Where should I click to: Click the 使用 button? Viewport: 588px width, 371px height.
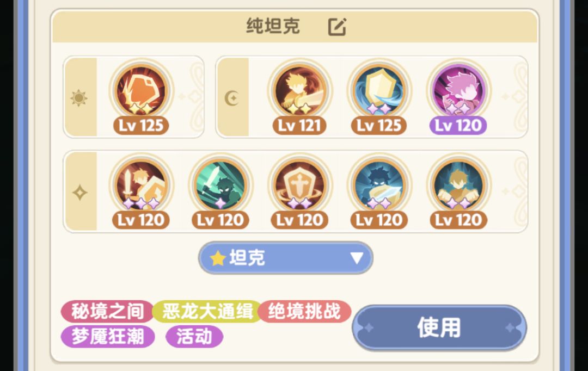439,327
